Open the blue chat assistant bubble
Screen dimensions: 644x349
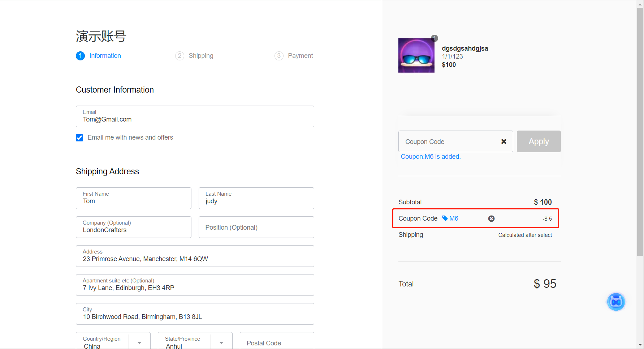(x=616, y=302)
